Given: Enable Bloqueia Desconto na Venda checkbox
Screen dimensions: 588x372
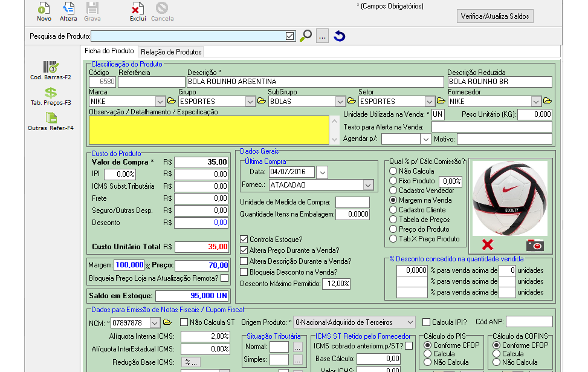Looking at the screenshot, I should tap(244, 272).
